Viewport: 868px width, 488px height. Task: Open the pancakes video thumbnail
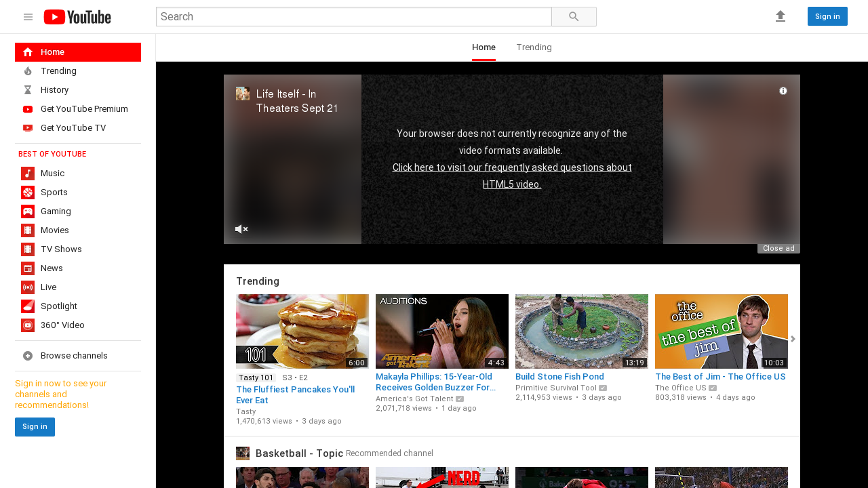coord(302,331)
